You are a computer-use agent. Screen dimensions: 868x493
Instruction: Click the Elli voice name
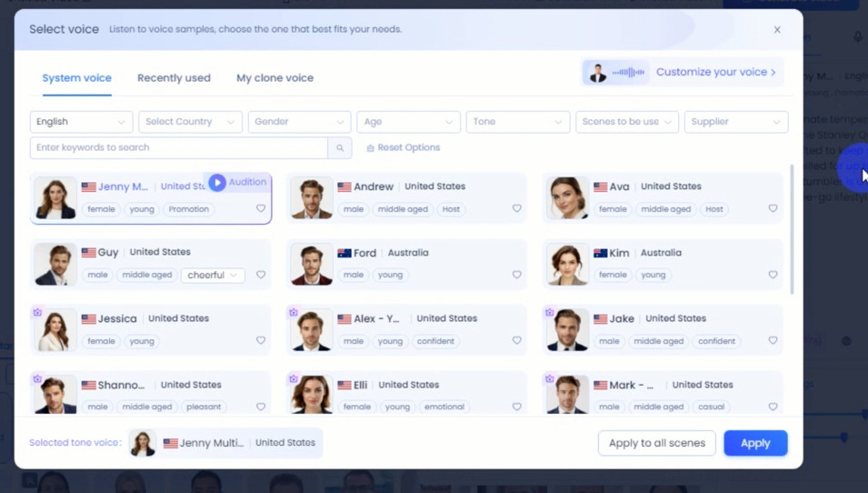360,385
